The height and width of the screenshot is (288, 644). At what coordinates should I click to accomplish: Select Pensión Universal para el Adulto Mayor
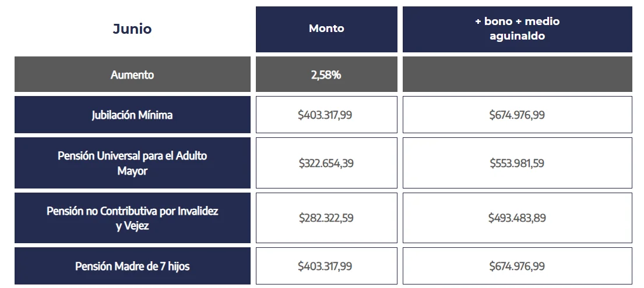coord(132,163)
